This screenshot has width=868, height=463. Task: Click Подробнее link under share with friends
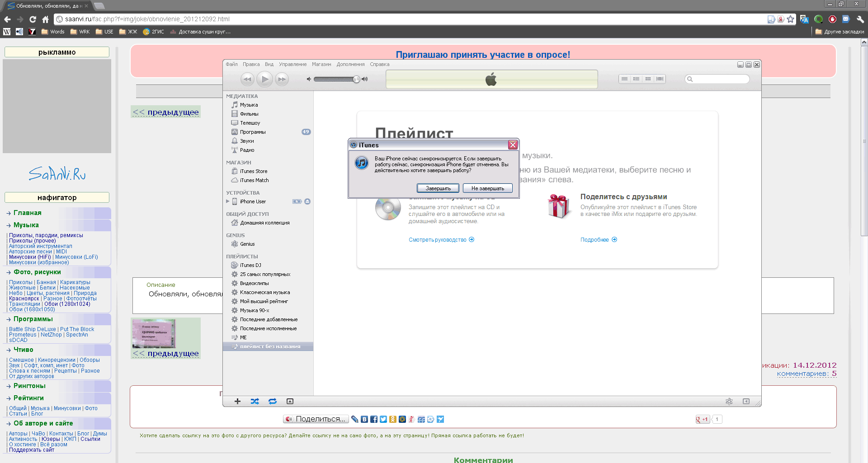599,240
